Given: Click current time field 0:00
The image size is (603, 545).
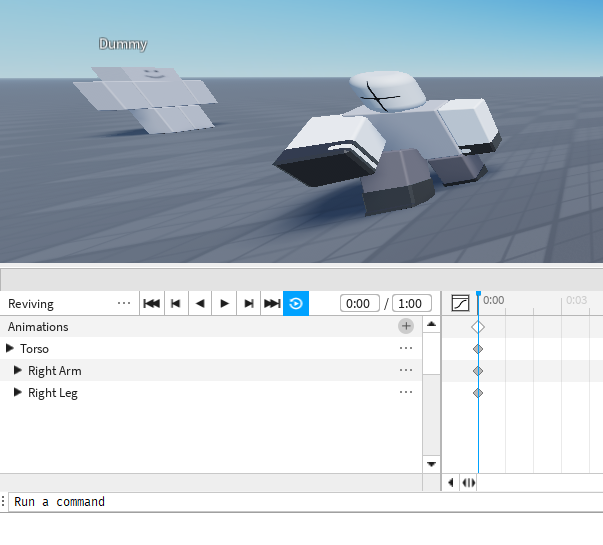Looking at the screenshot, I should 360,303.
